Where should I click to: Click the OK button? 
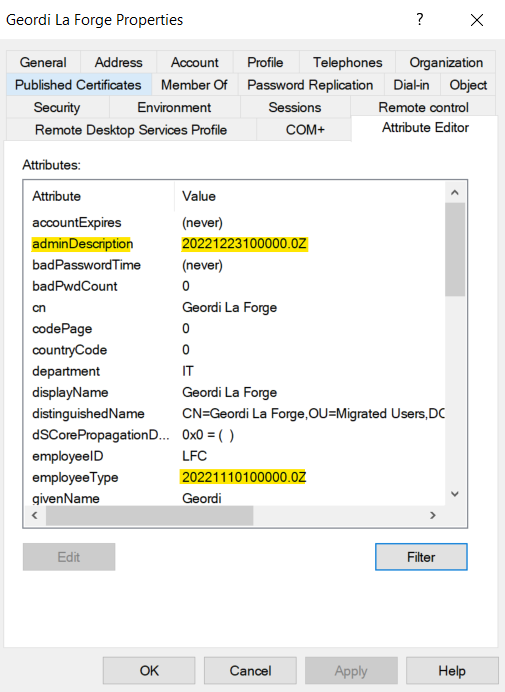click(149, 671)
